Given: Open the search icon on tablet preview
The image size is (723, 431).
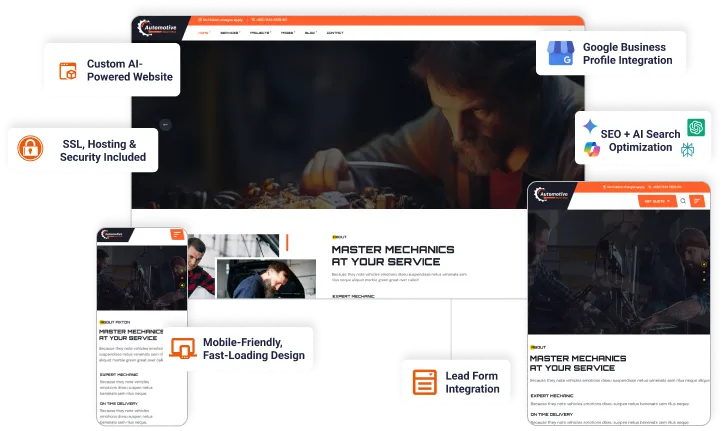Looking at the screenshot, I should coord(683,201).
